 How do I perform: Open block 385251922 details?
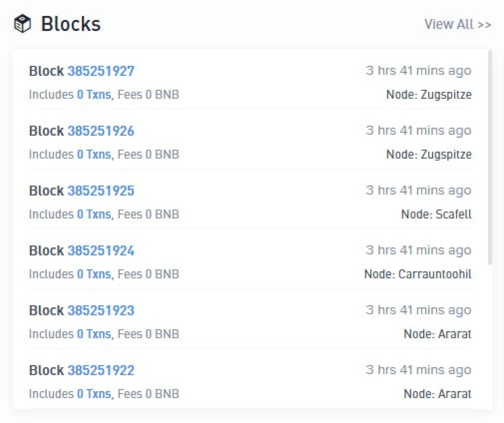tap(101, 370)
